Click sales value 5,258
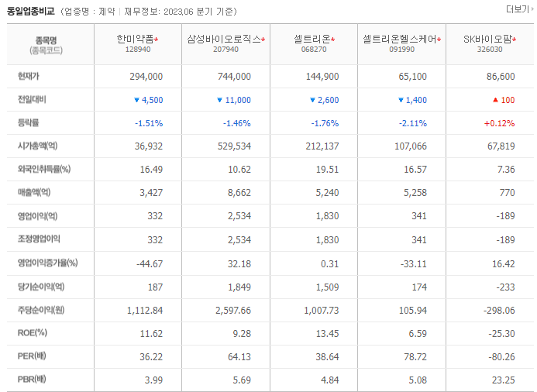 (x=415, y=193)
